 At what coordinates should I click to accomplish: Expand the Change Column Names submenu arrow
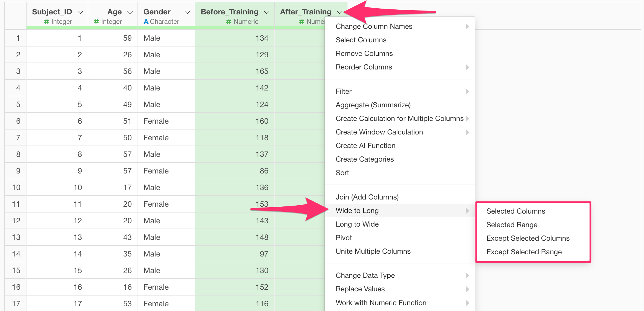click(x=467, y=27)
